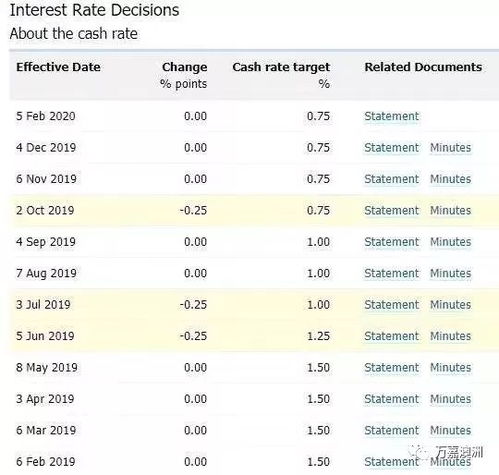Click the Effective Date column header

[58, 67]
